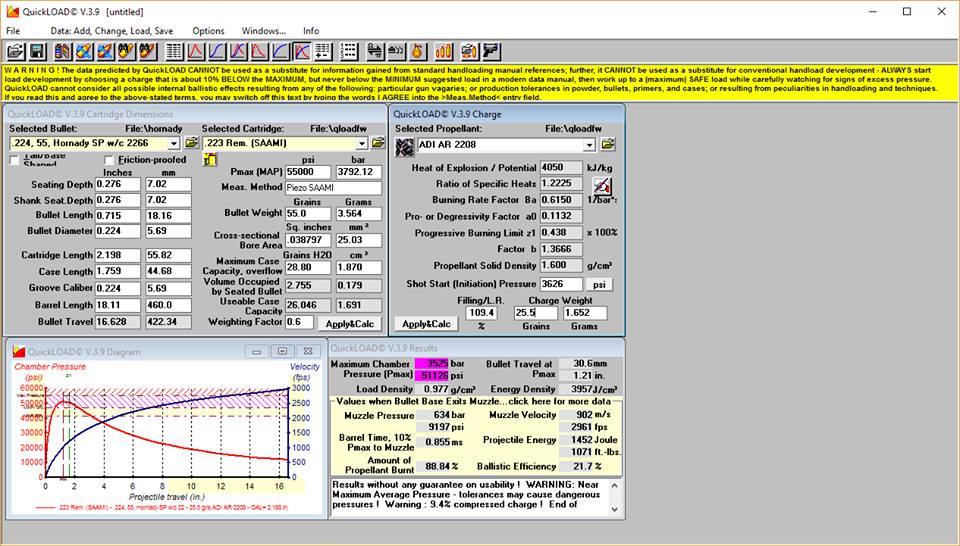Click the Bullet Weight grains field
The width and height of the screenshot is (960, 546).
point(308,214)
